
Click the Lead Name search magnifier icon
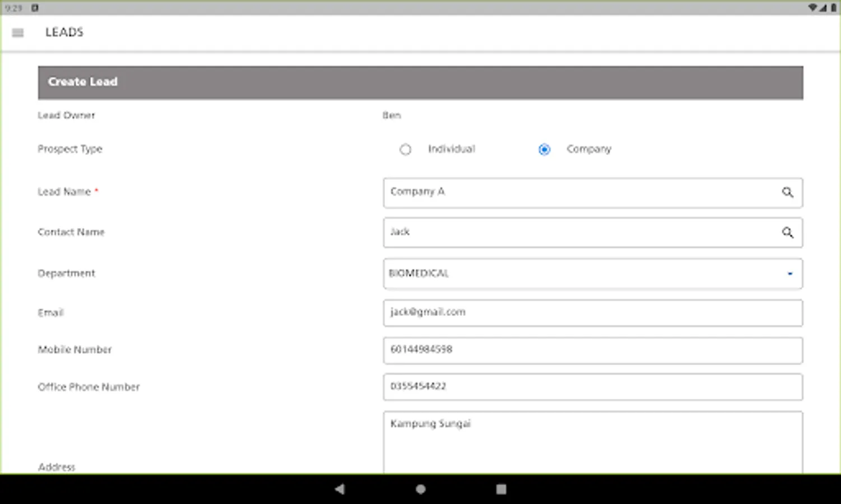pyautogui.click(x=788, y=193)
